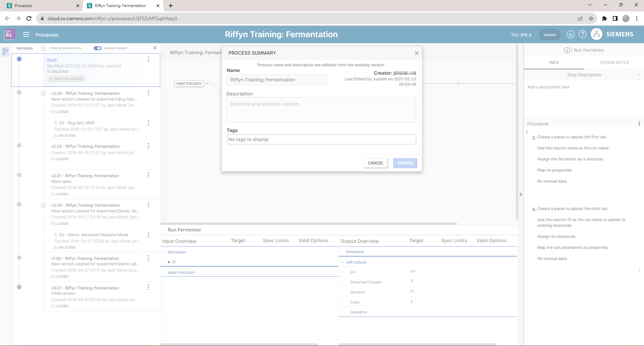
Task: Open the export/download icon in the header
Action: tap(570, 34)
